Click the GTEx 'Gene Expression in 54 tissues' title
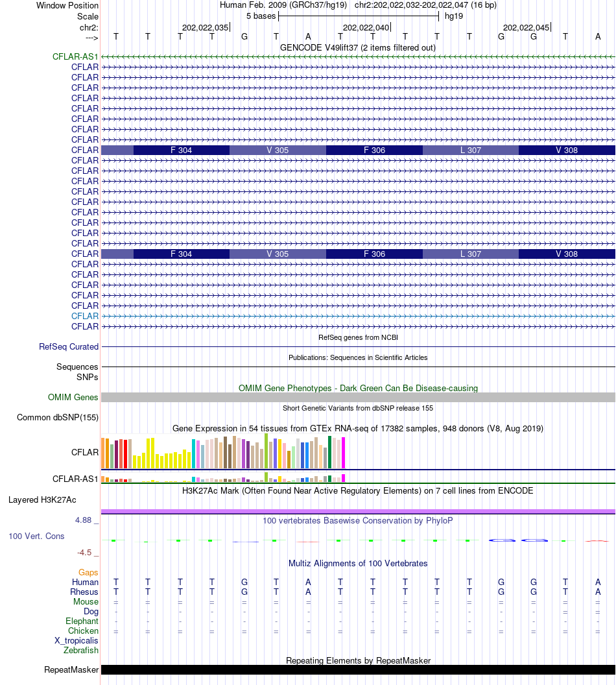This screenshot has width=616, height=685. 358,428
